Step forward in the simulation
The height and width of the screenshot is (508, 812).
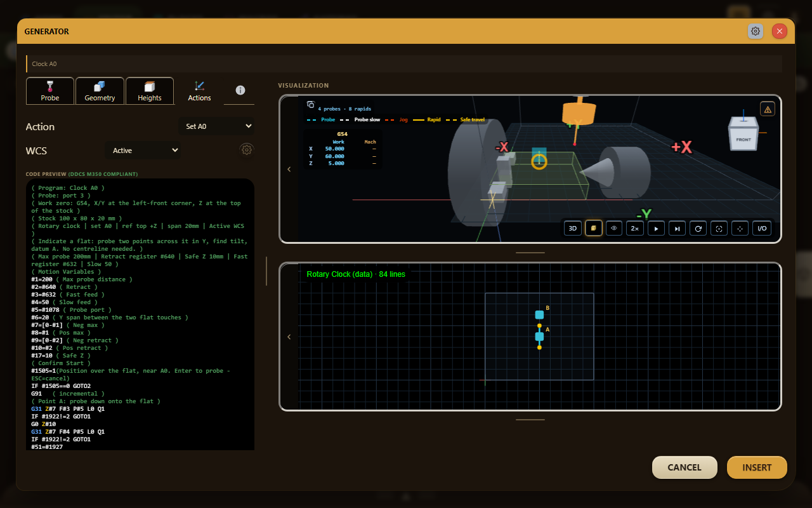tap(678, 228)
